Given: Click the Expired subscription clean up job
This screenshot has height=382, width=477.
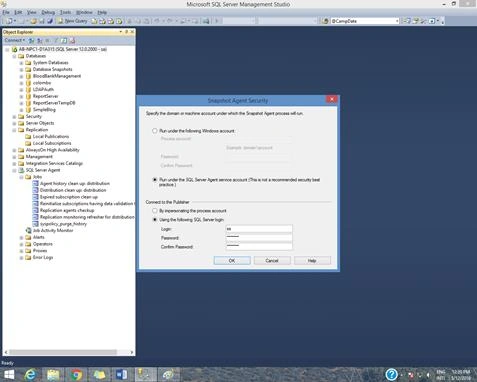Looking at the screenshot, I should tap(69, 197).
